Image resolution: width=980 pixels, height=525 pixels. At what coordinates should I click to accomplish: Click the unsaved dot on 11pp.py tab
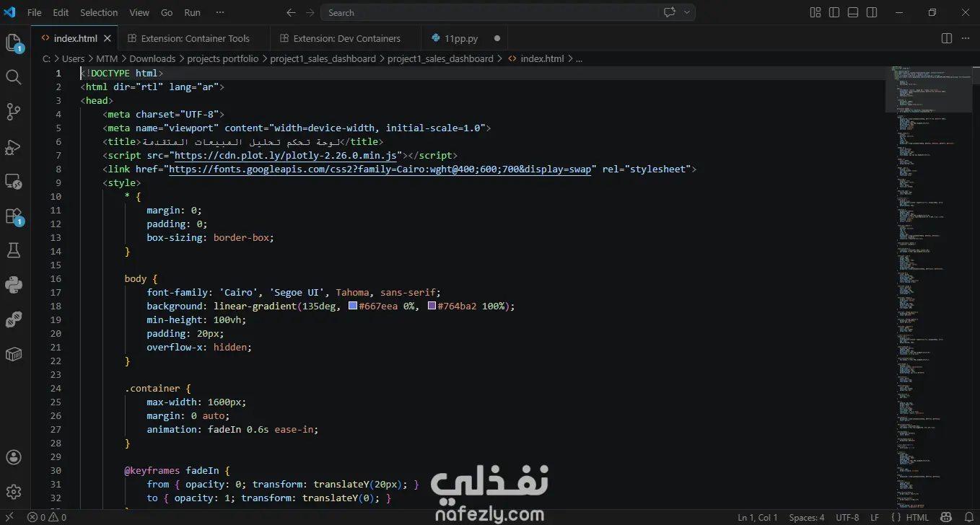(497, 38)
